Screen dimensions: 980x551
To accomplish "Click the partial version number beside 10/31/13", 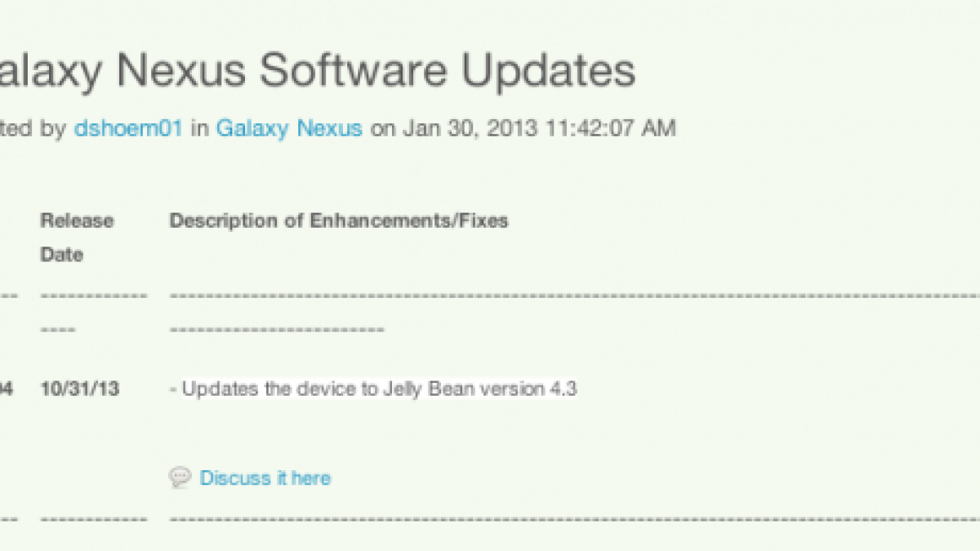I will (7, 389).
